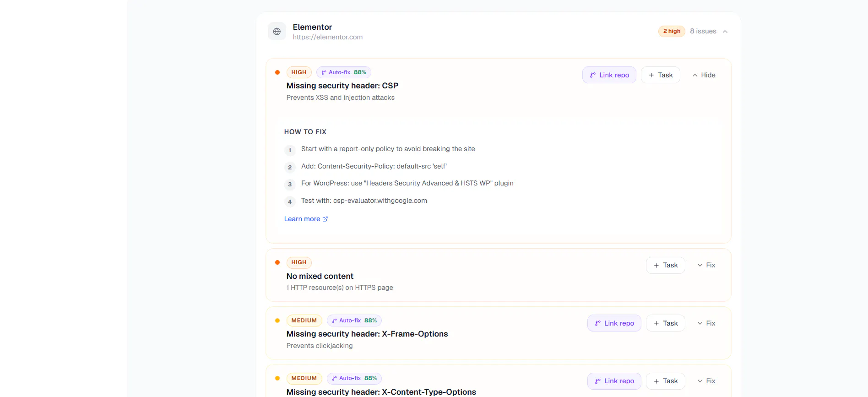Image resolution: width=868 pixels, height=397 pixels.
Task: Click the Auto-fix 88% badge on CSP issue
Action: pyautogui.click(x=344, y=72)
